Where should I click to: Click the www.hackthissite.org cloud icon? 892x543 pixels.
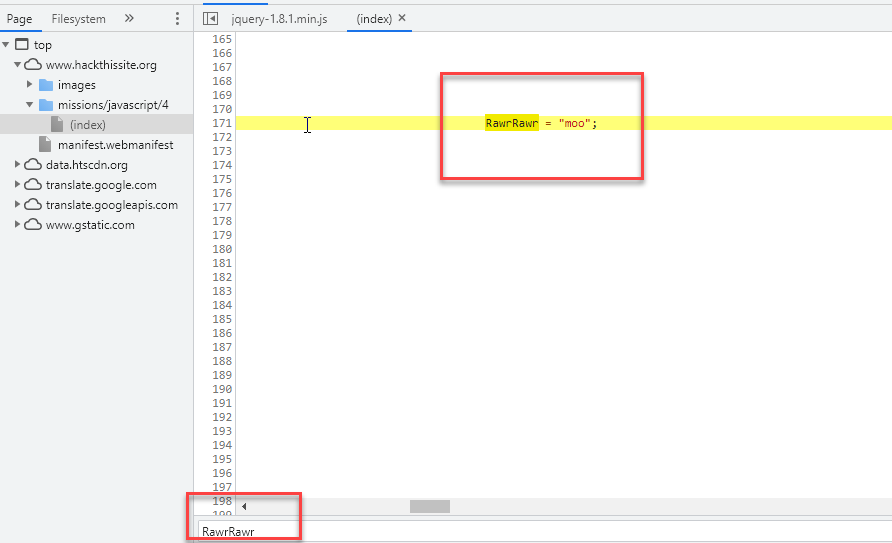33,64
